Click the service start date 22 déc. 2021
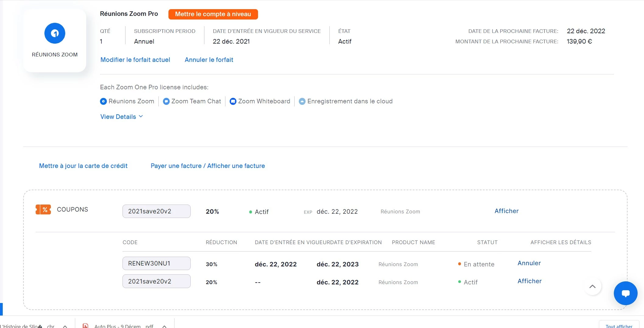The image size is (644, 328). (231, 41)
